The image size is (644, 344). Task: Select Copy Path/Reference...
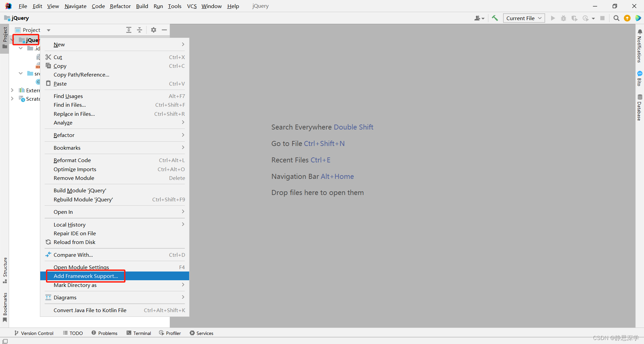pyautogui.click(x=115, y=75)
